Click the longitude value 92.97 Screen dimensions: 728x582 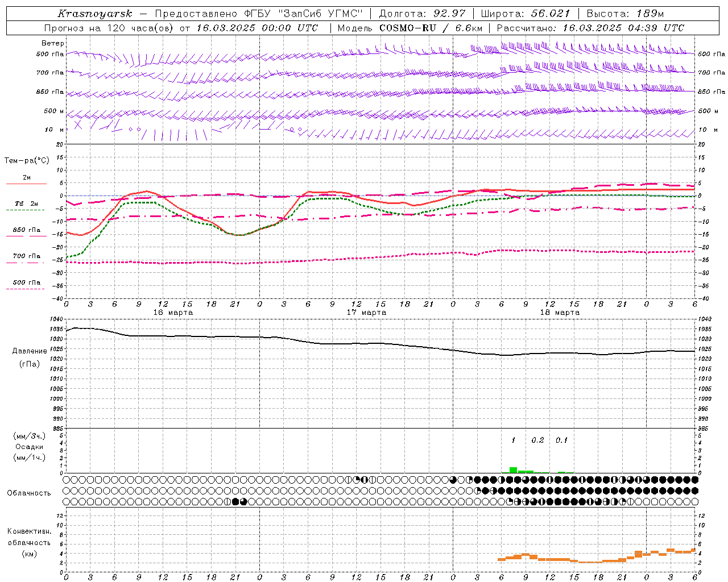[x=449, y=14]
